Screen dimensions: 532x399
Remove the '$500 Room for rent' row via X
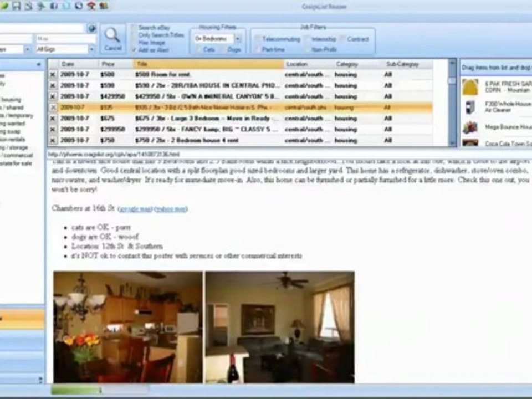coord(53,75)
